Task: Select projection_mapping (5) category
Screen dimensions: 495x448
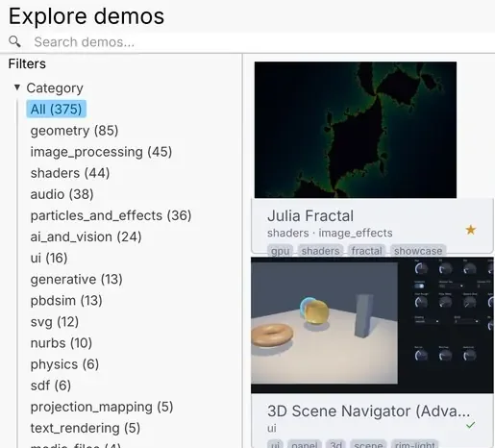Action: coord(102,407)
